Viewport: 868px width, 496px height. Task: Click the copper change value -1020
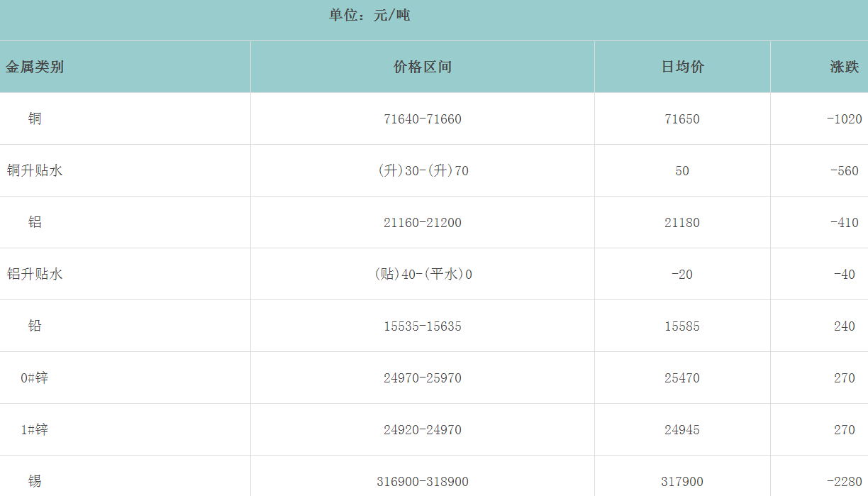(843, 119)
